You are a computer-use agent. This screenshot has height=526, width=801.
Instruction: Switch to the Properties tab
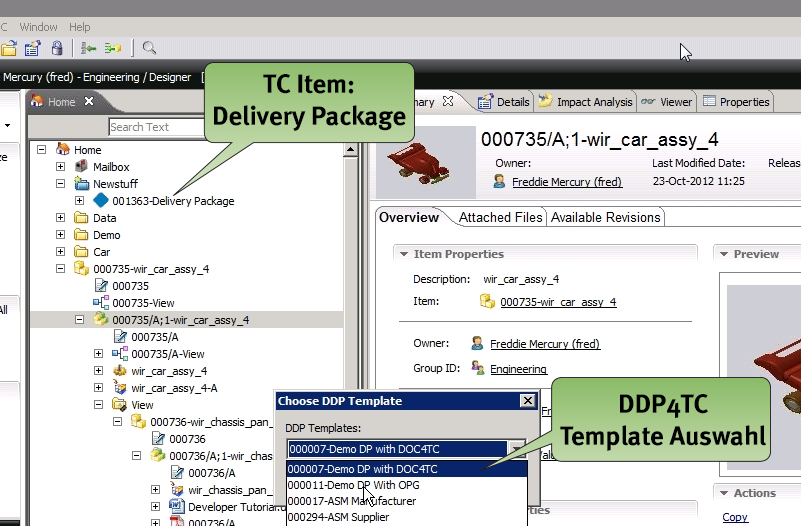(x=736, y=102)
